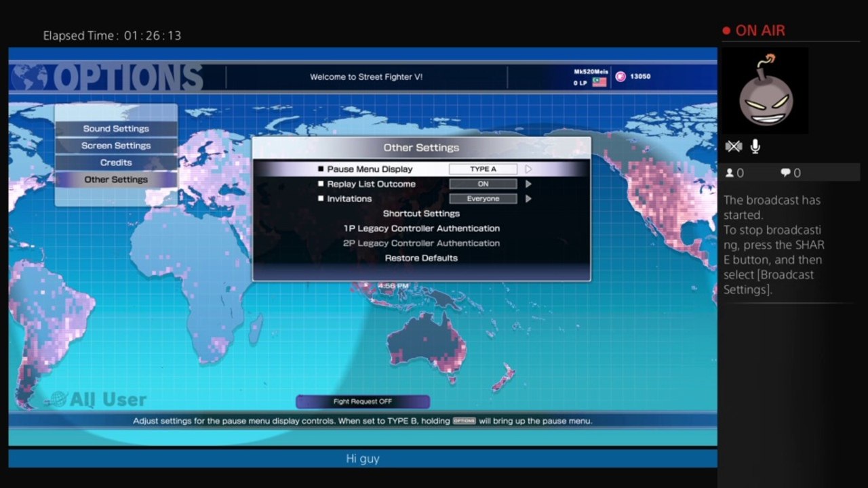Click the microphone icon under the avatar
The width and height of the screenshot is (868, 488).
pos(755,146)
